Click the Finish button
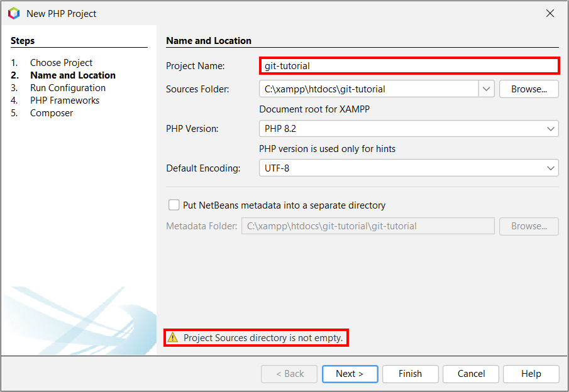Screen dimensions: 569x392 tap(410, 374)
